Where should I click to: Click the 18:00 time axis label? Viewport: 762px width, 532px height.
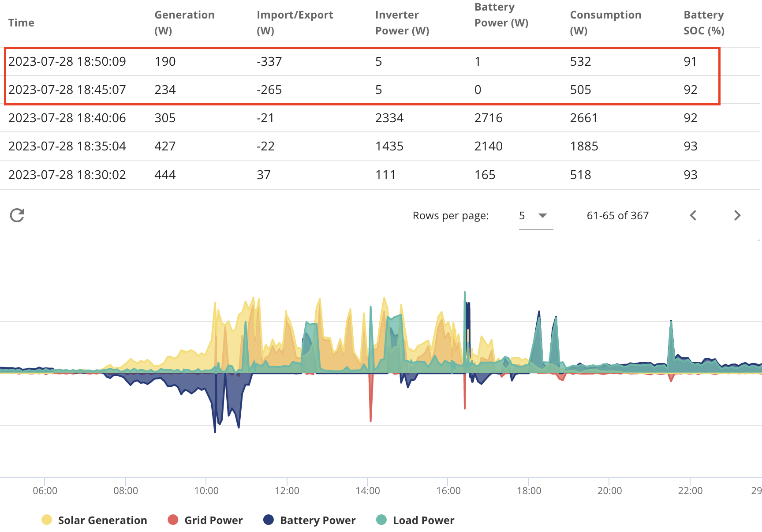coord(529,491)
